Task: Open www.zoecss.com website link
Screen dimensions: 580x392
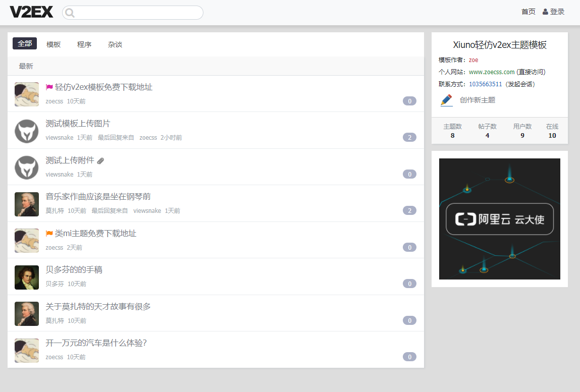Action: click(492, 72)
